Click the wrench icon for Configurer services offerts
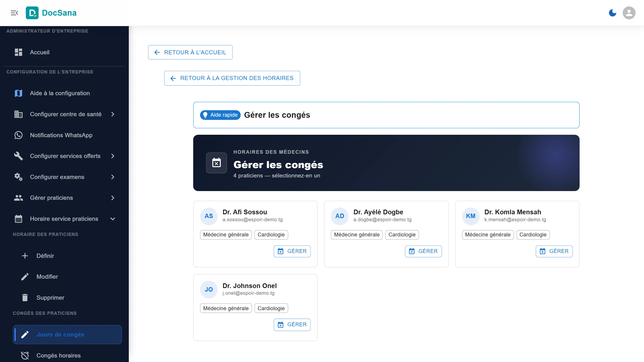The width and height of the screenshot is (644, 362). (x=19, y=156)
